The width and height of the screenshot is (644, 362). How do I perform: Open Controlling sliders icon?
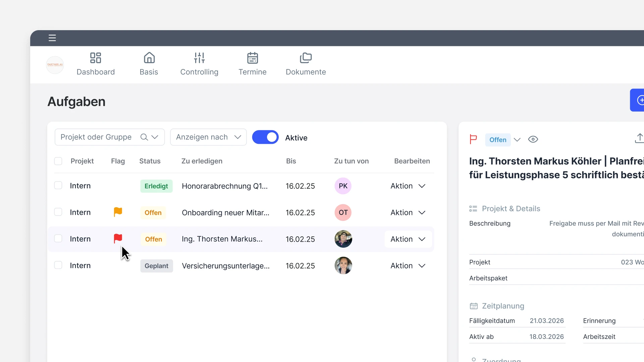[199, 58]
